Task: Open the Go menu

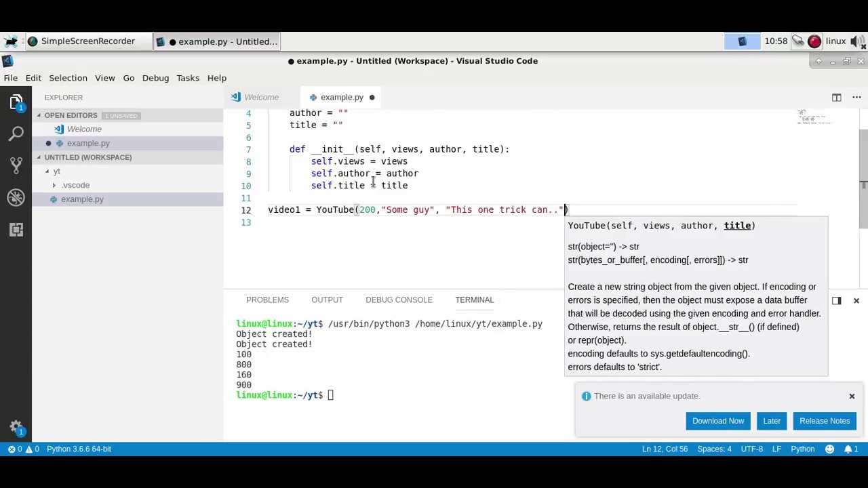Action: (128, 78)
